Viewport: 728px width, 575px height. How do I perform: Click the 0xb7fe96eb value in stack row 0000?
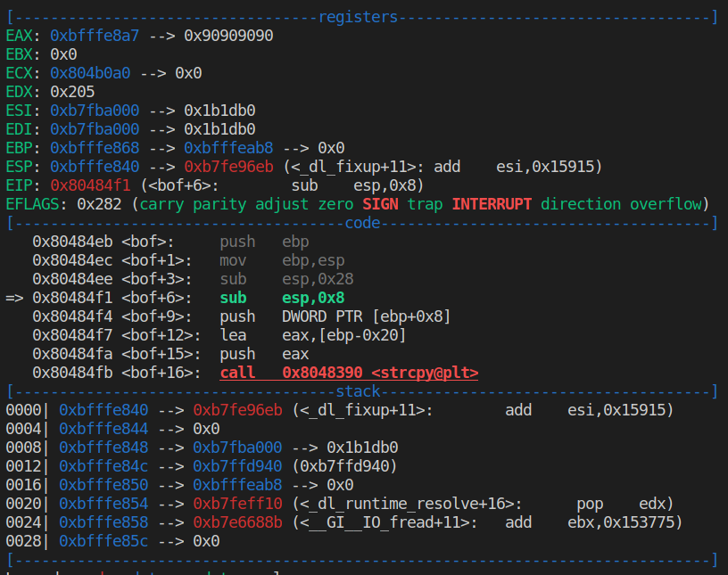pyautogui.click(x=237, y=410)
